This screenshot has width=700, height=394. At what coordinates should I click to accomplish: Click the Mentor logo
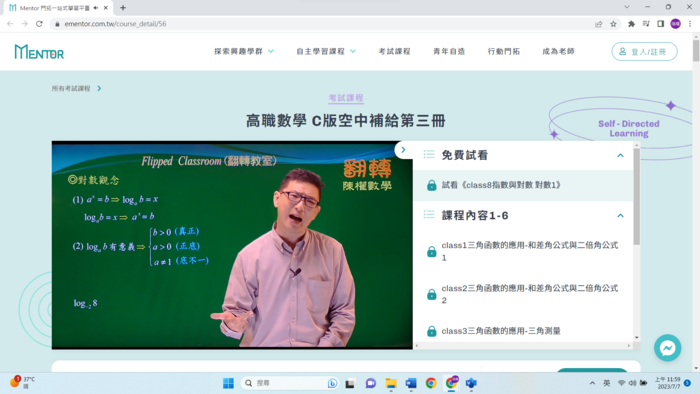click(x=39, y=52)
